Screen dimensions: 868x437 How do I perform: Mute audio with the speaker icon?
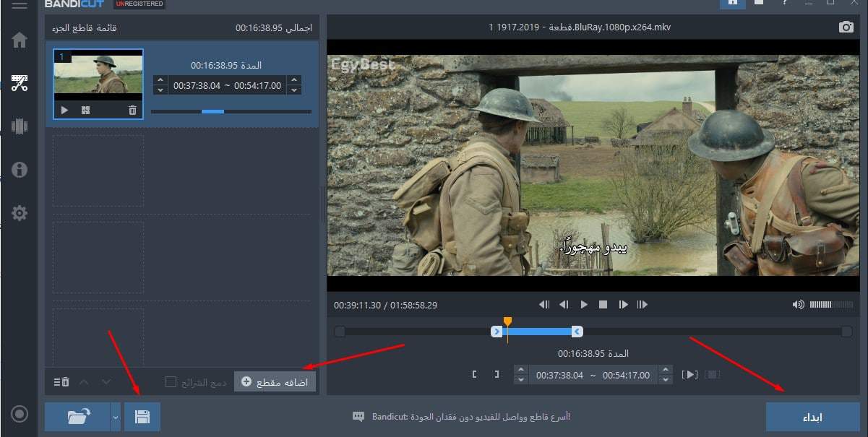pyautogui.click(x=798, y=305)
